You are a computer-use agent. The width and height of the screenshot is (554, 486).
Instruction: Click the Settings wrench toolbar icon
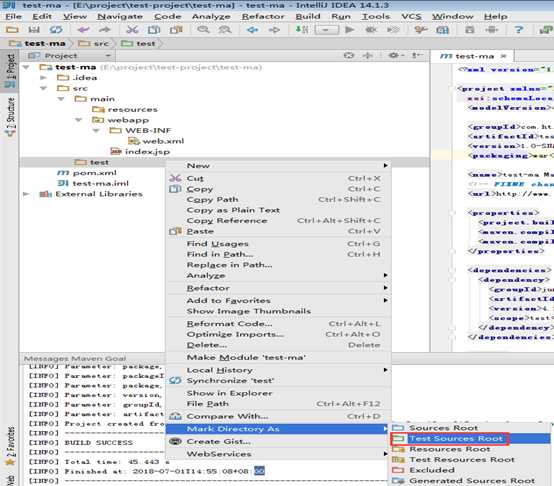pos(420,30)
